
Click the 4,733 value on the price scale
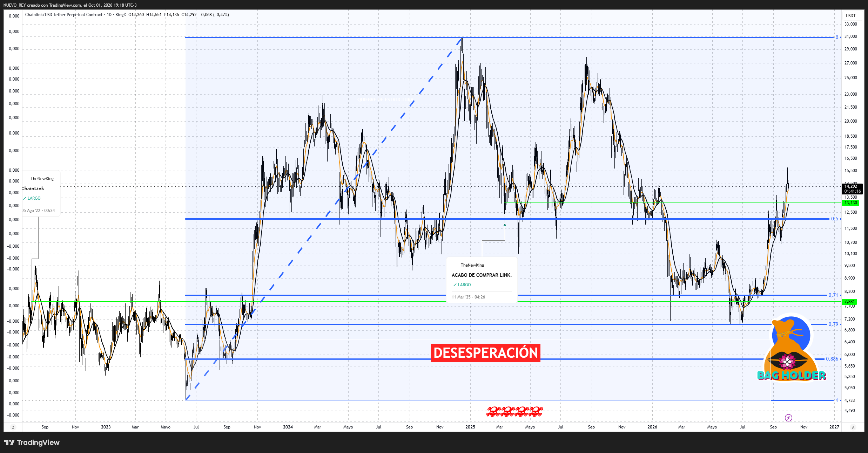pos(850,400)
